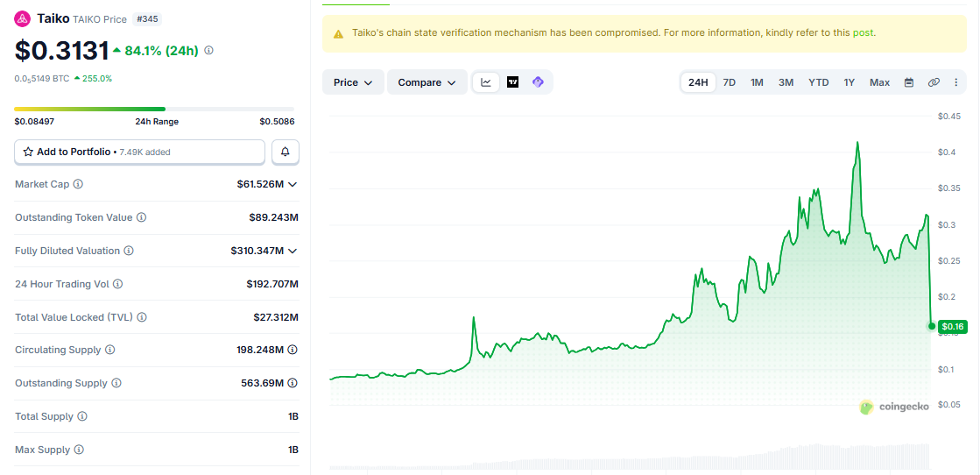Screen dimensions: 980x475
Task: Click Outstanding Supply label info icon
Action: click(116, 383)
